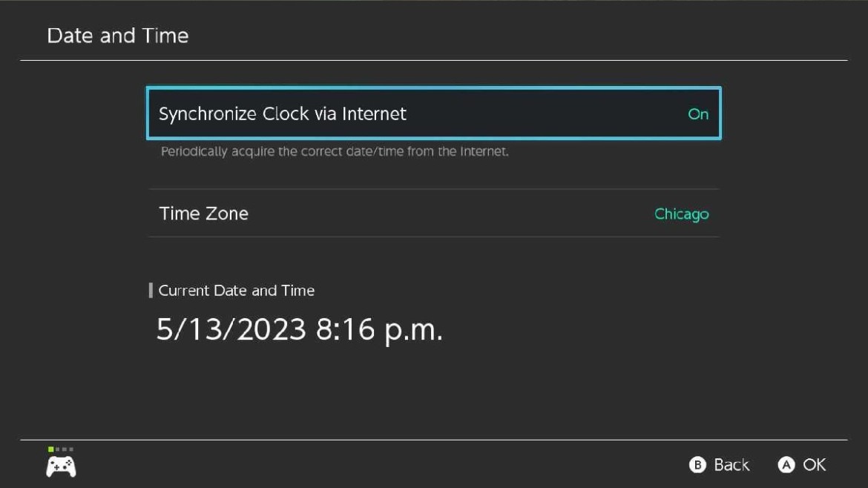Click the 8:16 p.m. time text
868x488 pixels.
pos(379,329)
